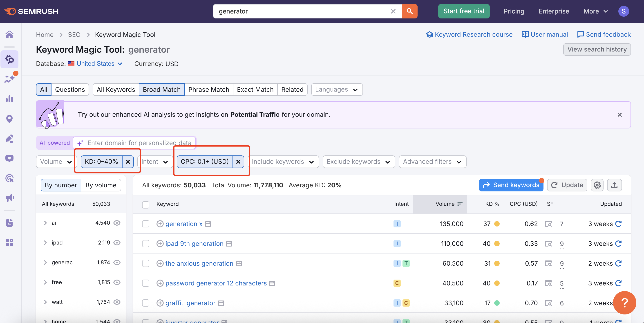Switch groups to By volume
This screenshot has height=323, width=644.
tap(101, 185)
